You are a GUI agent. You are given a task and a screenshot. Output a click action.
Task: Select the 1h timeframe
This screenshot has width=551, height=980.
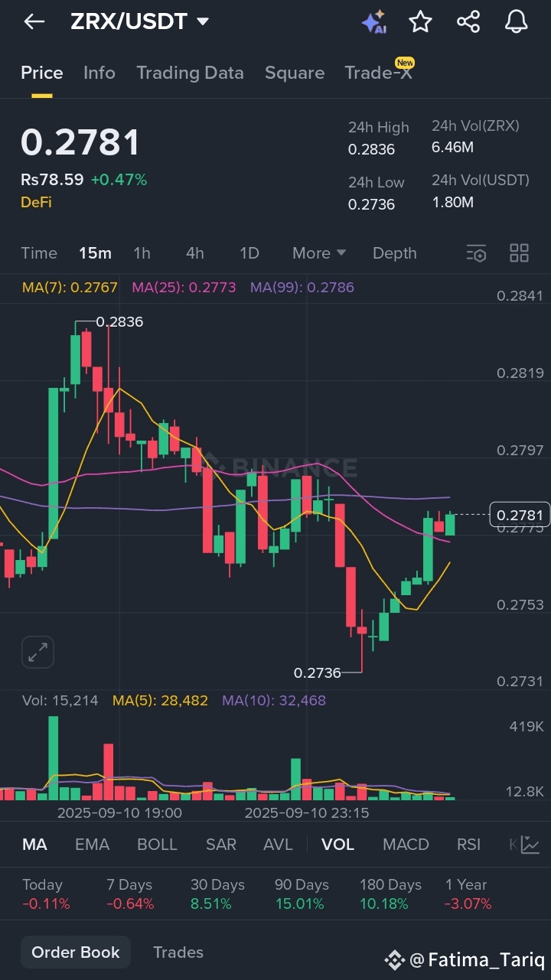tap(142, 253)
